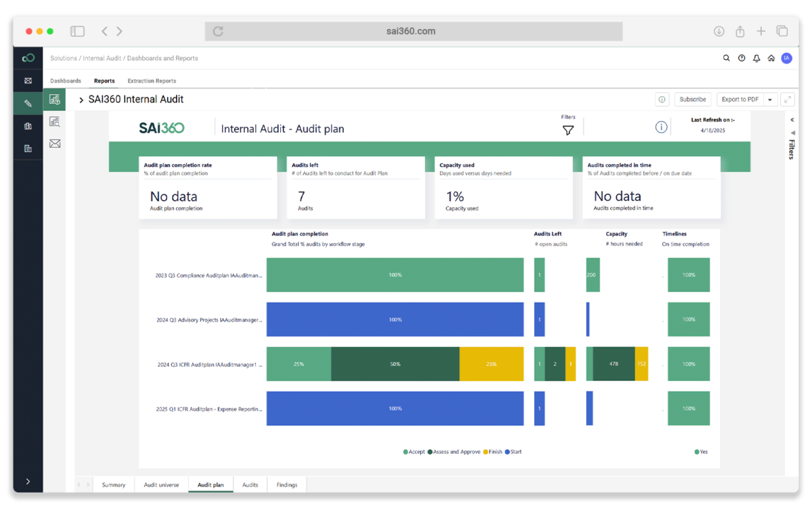Switch to the Findings tab
The height and width of the screenshot is (521, 812).
(x=287, y=484)
